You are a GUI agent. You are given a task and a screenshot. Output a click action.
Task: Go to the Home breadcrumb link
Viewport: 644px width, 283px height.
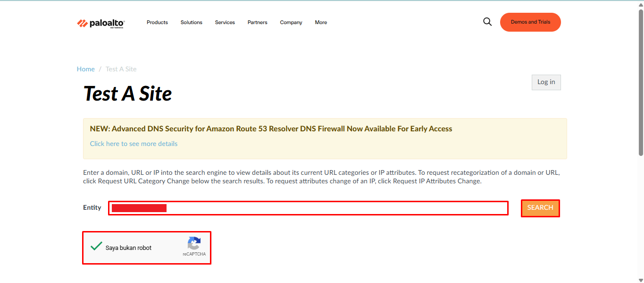pos(86,69)
